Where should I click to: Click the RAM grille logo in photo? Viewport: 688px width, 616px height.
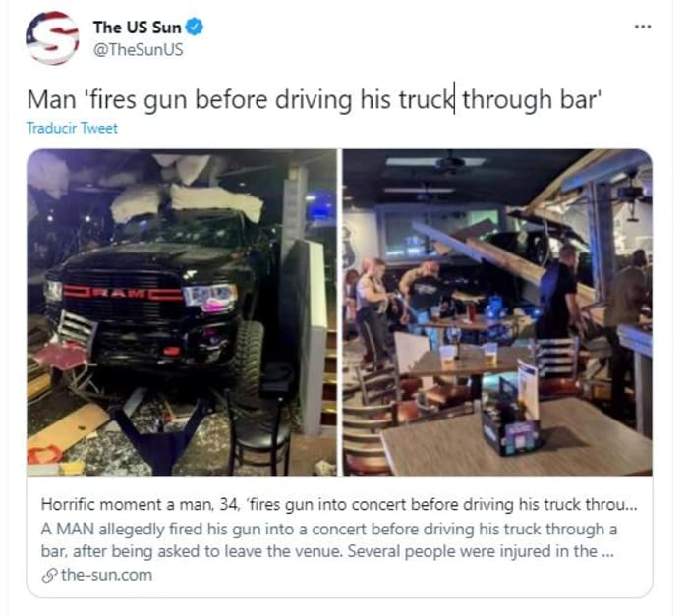click(122, 293)
